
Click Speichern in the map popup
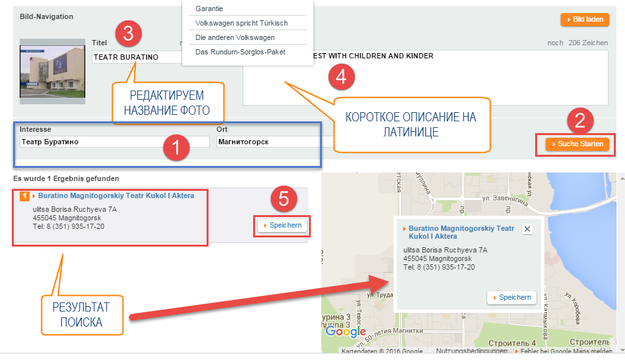512,298
